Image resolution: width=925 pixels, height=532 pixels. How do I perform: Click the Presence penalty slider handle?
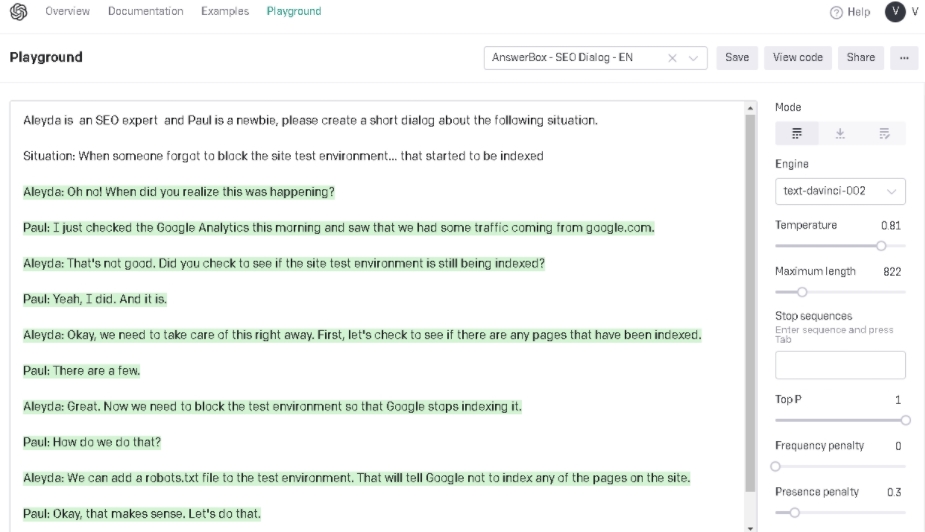click(794, 512)
